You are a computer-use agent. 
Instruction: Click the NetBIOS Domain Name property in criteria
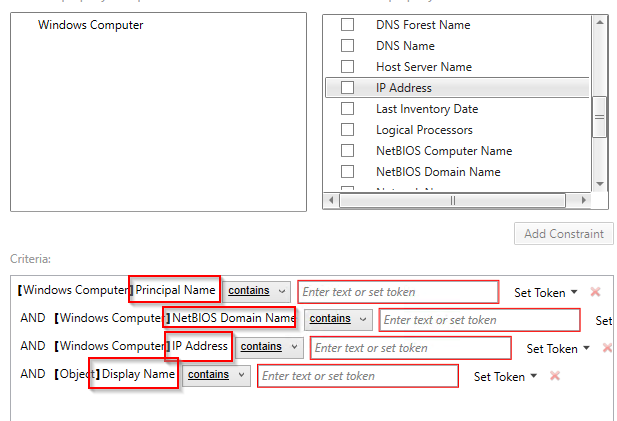[x=233, y=318]
